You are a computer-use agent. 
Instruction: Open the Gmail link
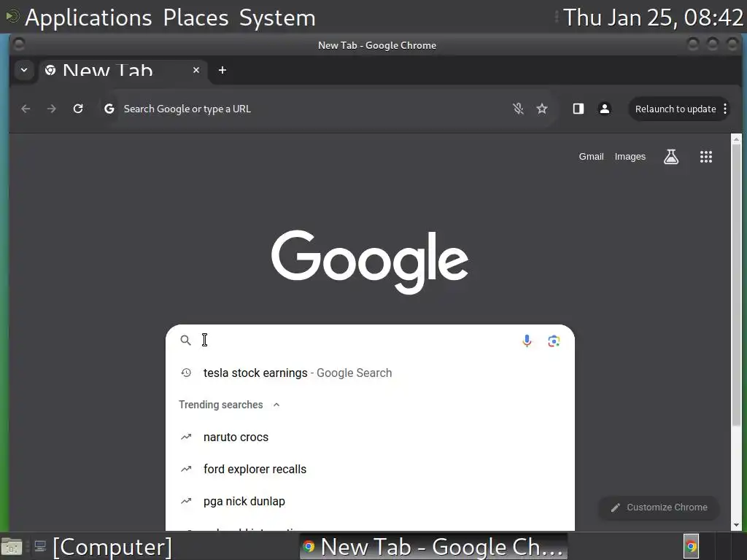pos(591,157)
